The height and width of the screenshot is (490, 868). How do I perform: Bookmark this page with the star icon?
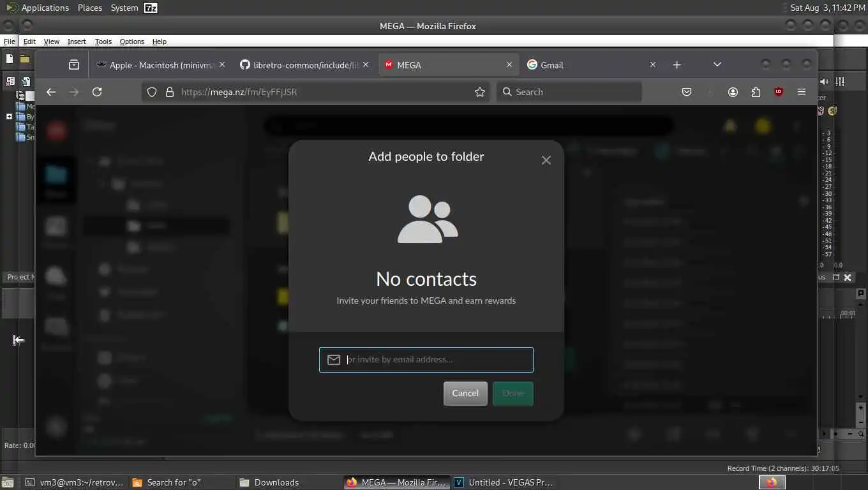(x=480, y=92)
